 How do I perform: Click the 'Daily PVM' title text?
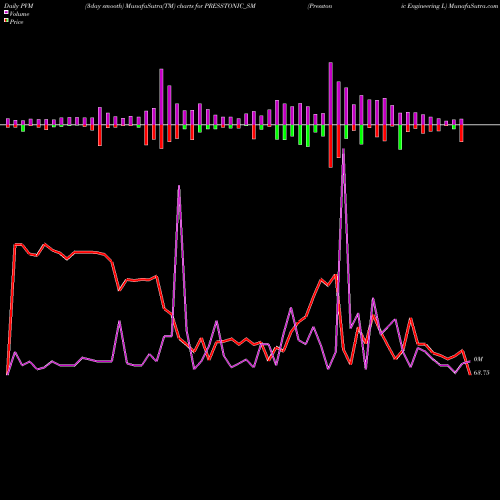pyautogui.click(x=19, y=6)
